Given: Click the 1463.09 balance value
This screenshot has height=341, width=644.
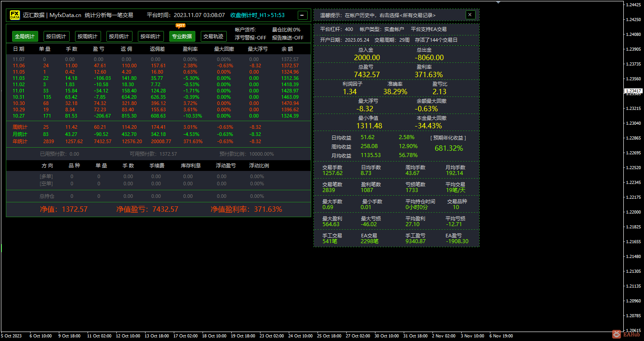Looking at the screenshot, I should pos(290,97).
